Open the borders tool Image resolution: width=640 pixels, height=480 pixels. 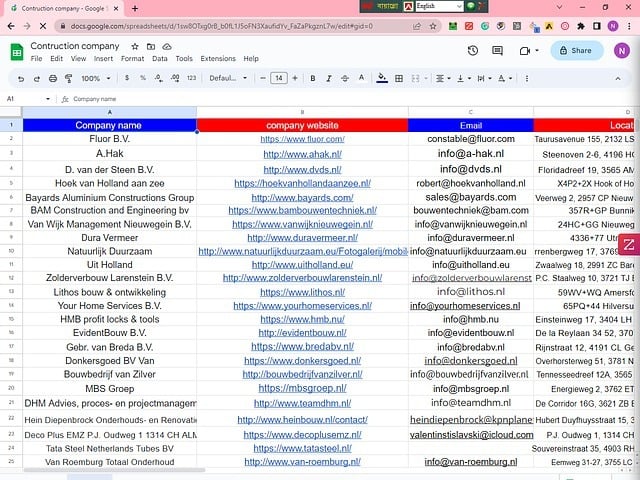tap(399, 78)
